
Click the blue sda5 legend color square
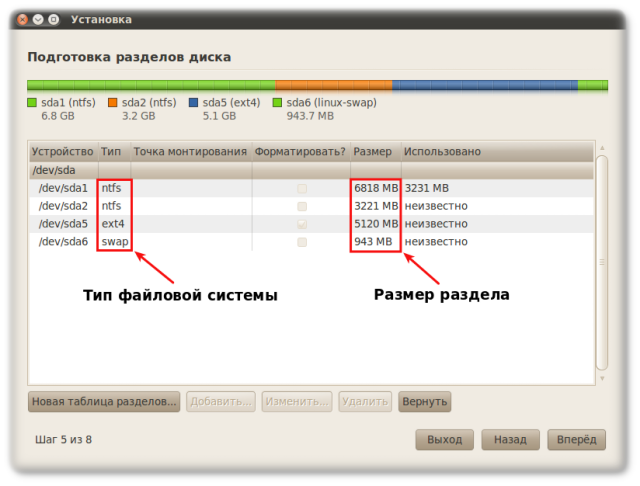[194, 102]
